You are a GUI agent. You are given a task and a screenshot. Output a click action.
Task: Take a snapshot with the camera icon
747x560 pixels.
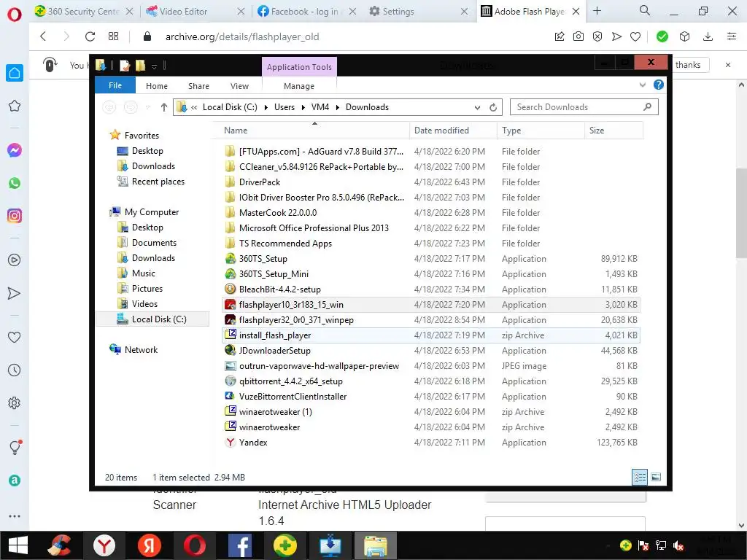tap(578, 36)
